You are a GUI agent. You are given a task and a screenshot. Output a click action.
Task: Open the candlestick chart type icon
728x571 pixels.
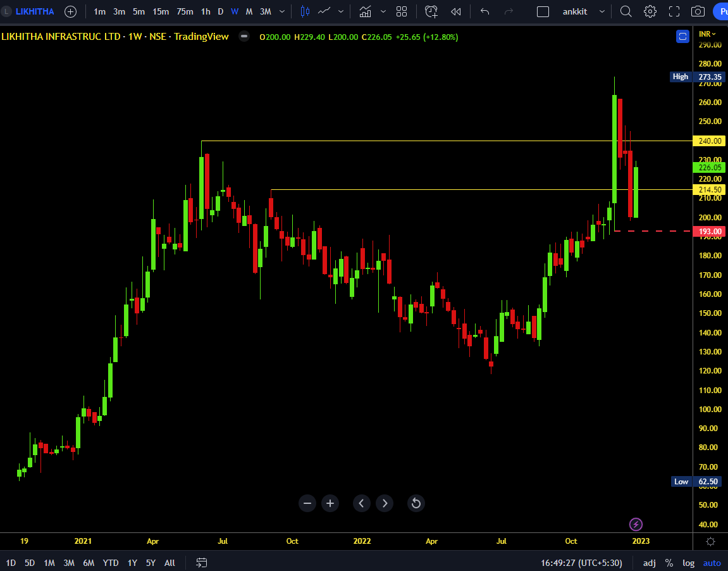pos(305,11)
